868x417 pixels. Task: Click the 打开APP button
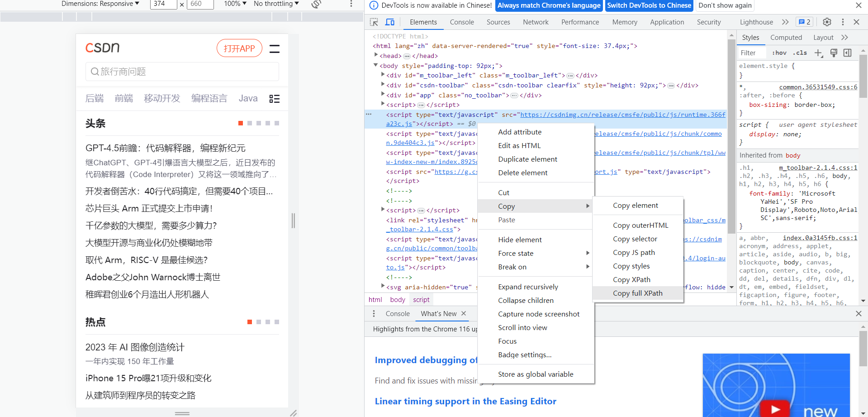click(239, 48)
